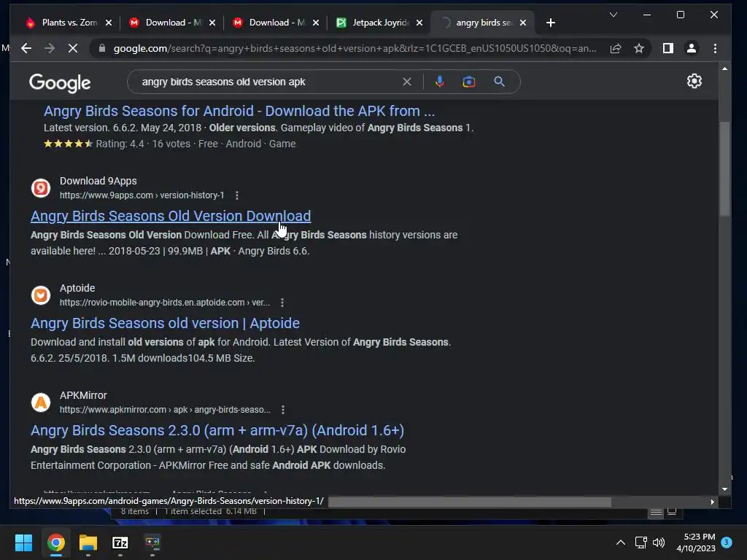Open more options for the APKMirror result
747x560 pixels.
click(x=283, y=410)
